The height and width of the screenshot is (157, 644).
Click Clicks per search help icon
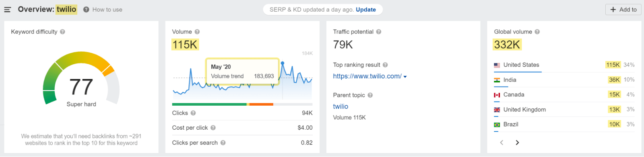223,143
